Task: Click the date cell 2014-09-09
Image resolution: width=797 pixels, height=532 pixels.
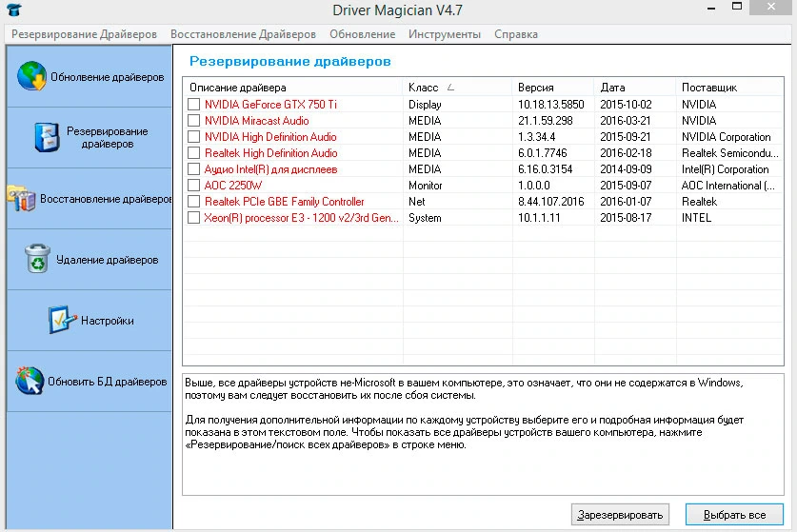Action: [626, 169]
